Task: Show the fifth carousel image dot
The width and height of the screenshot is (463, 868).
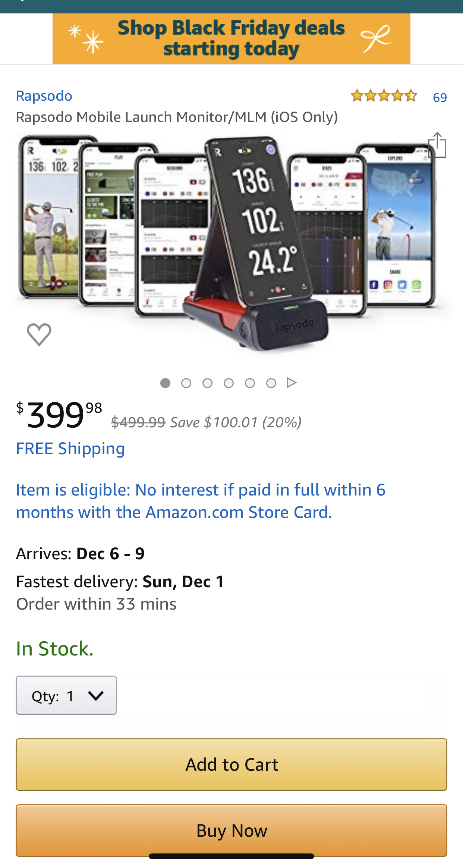Action: tap(250, 383)
